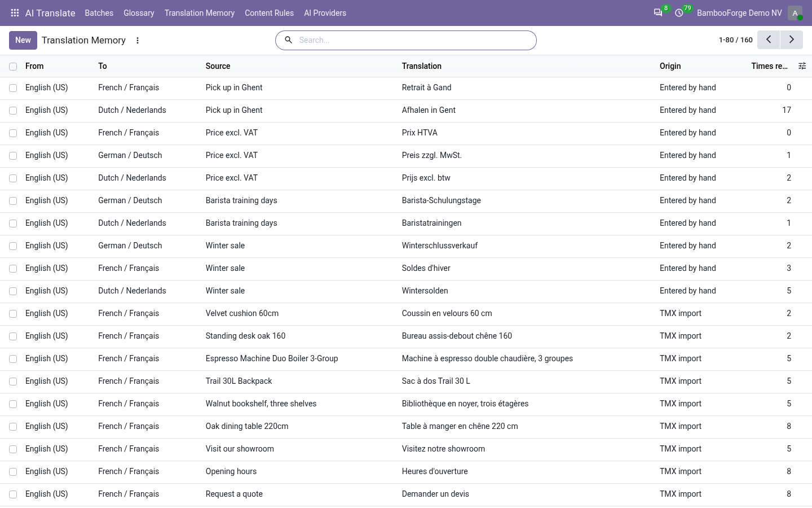Open optional columns settings icon

pos(802,66)
